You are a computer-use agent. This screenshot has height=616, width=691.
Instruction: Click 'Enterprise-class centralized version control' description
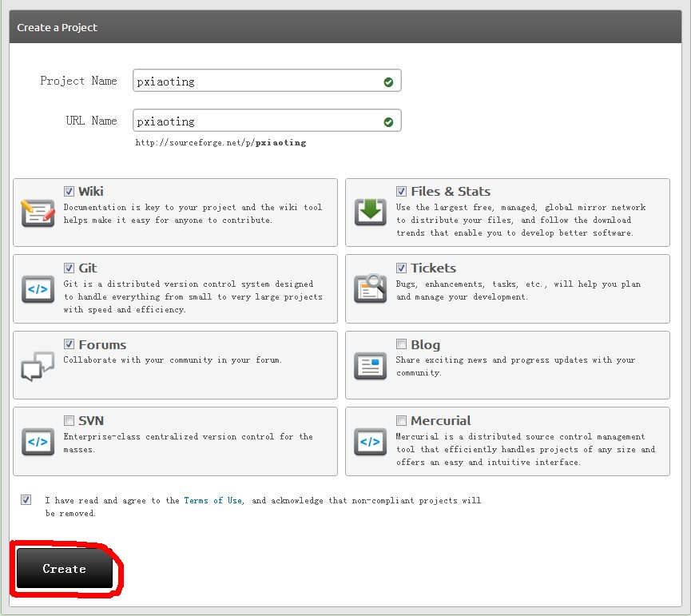[x=189, y=443]
